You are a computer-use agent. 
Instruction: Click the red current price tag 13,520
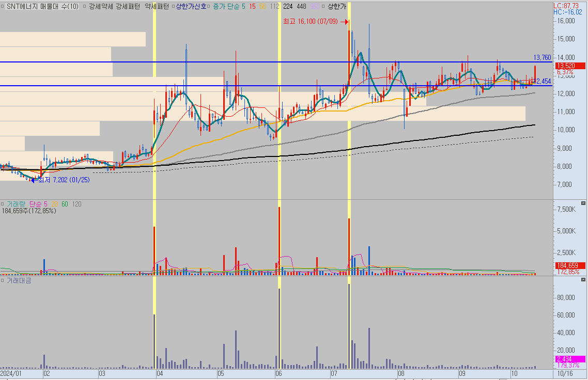569,66
